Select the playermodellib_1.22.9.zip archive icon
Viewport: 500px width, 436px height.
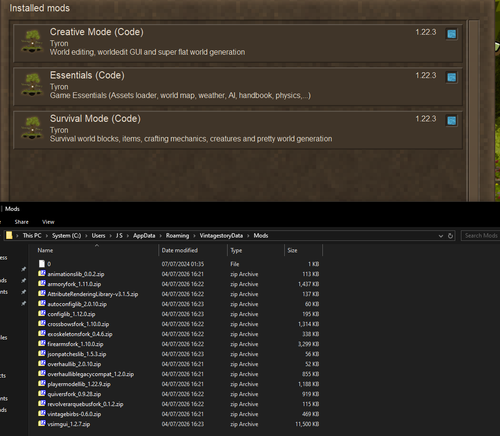tap(42, 384)
